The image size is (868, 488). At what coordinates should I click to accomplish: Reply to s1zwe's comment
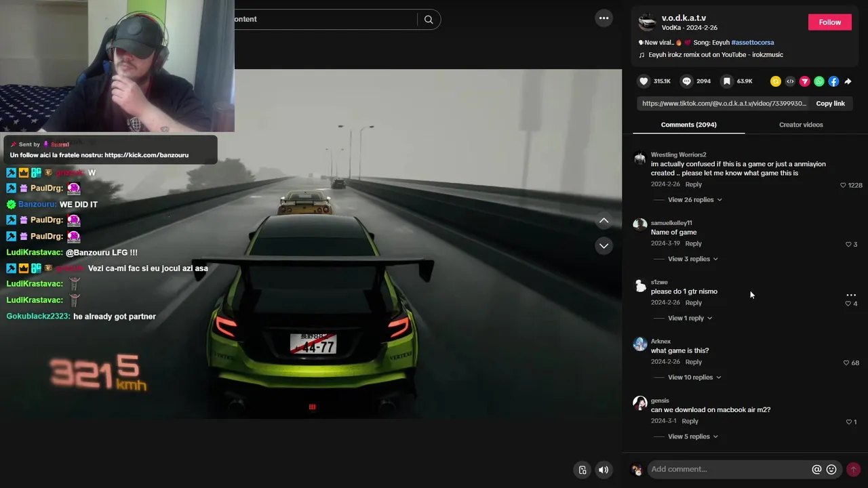point(693,302)
